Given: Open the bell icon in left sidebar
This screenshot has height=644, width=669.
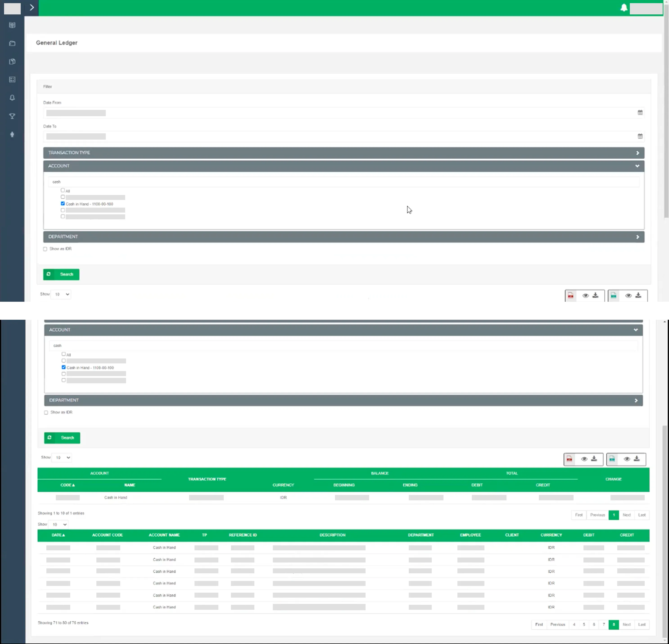Looking at the screenshot, I should 12,98.
